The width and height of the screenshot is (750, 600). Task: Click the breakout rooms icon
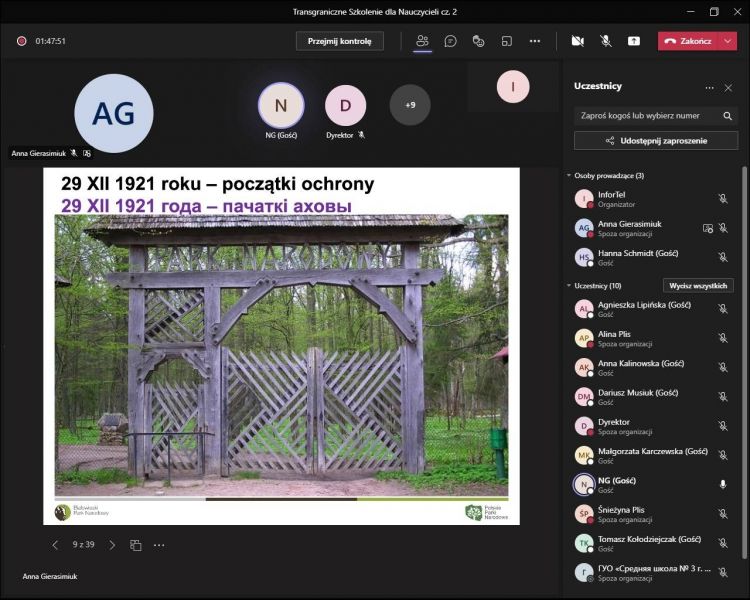506,41
